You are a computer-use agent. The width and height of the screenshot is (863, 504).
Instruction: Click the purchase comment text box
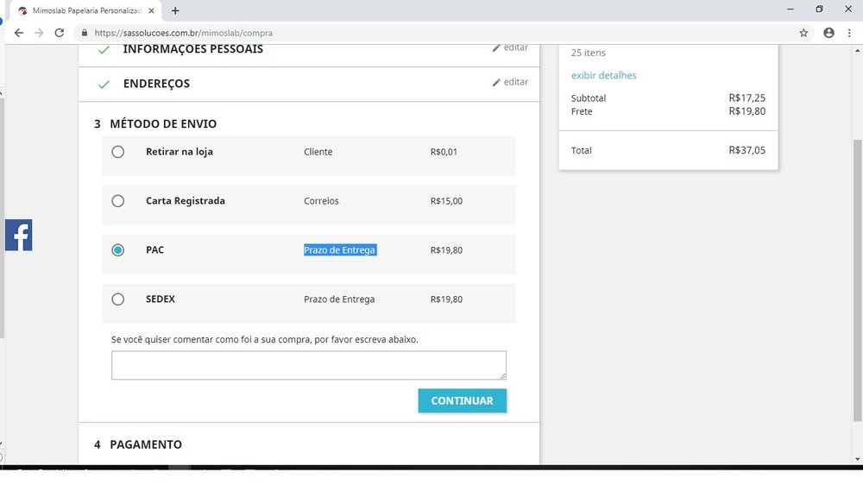pyautogui.click(x=308, y=365)
